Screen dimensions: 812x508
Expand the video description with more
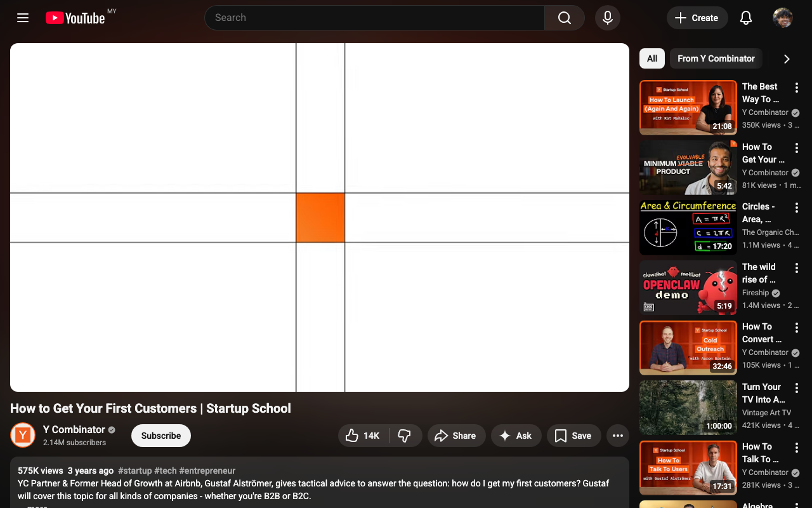[36, 505]
